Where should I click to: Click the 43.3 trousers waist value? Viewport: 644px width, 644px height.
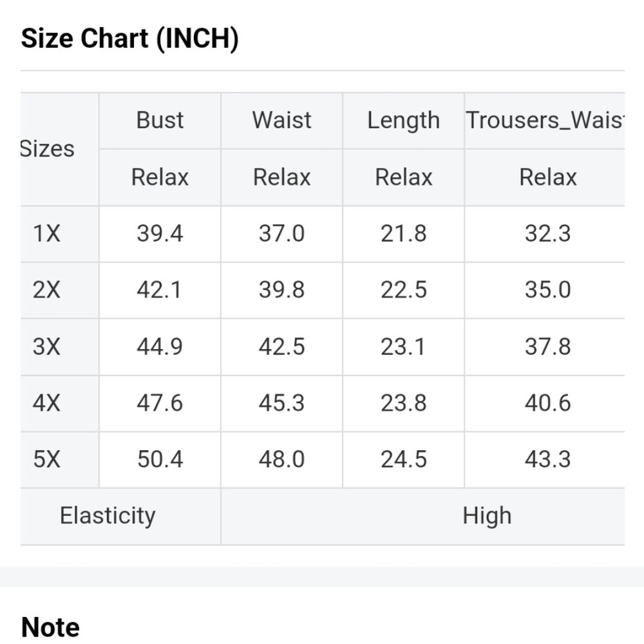[x=547, y=460]
